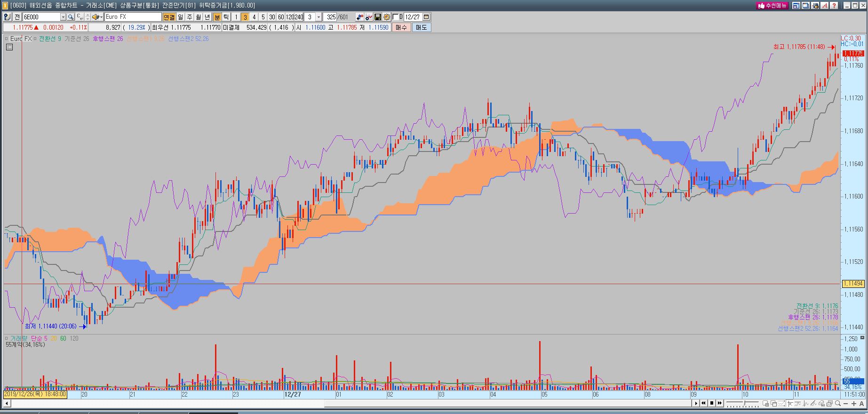The height and width of the screenshot is (414, 868).
Task: Click the plus icon in bottom toolbar
Action: pos(853,403)
